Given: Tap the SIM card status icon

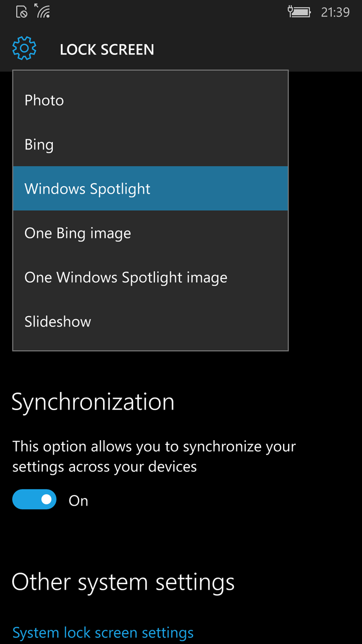Looking at the screenshot, I should [22, 12].
